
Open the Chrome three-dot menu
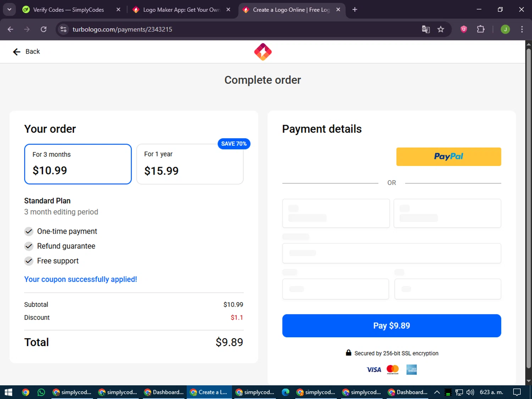[x=522, y=29]
